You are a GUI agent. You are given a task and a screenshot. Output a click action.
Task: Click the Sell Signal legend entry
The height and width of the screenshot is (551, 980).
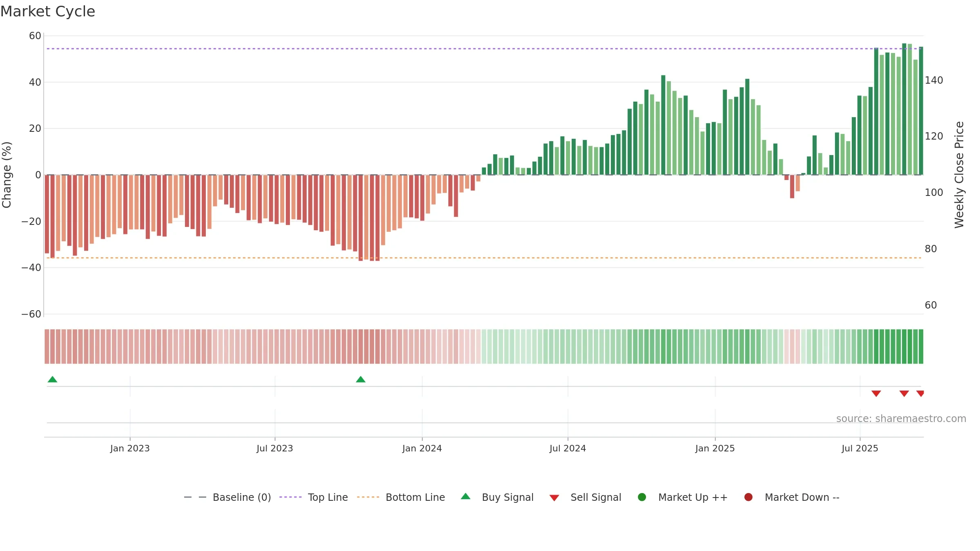(x=585, y=497)
